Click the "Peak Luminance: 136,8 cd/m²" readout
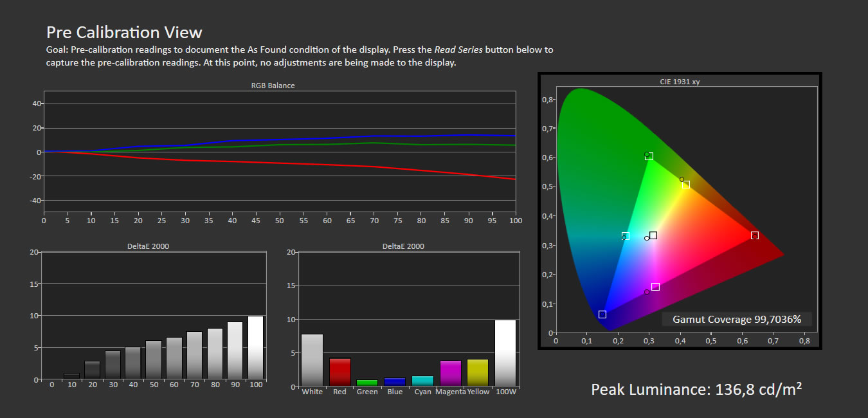 pos(696,389)
